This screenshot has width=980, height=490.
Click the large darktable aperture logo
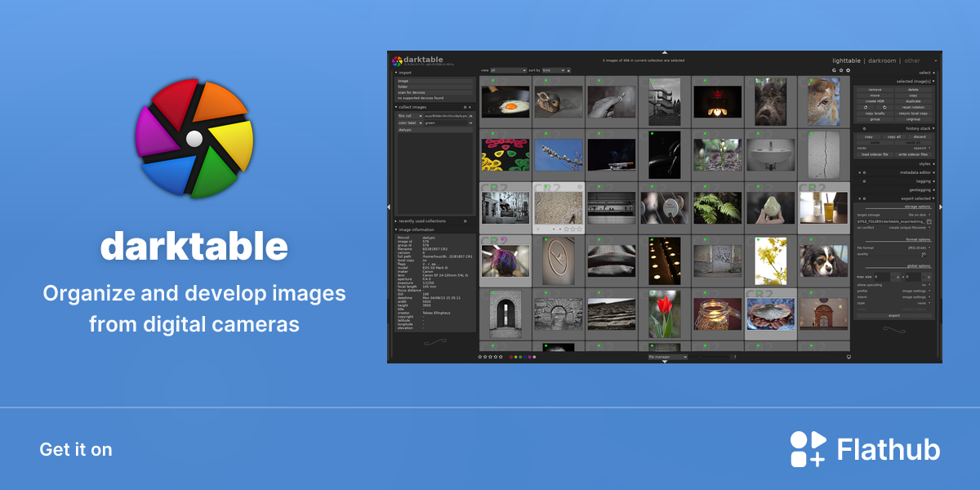tap(194, 139)
